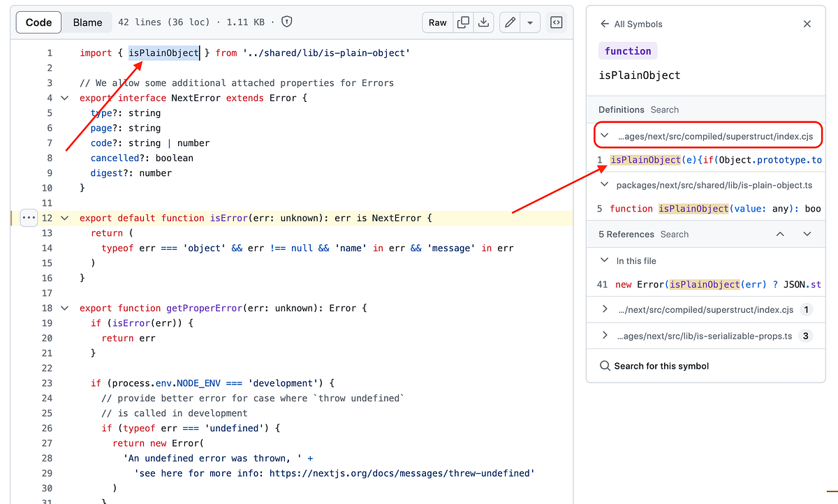Jump to next reference with down chevron
The width and height of the screenshot is (838, 504).
pos(807,234)
